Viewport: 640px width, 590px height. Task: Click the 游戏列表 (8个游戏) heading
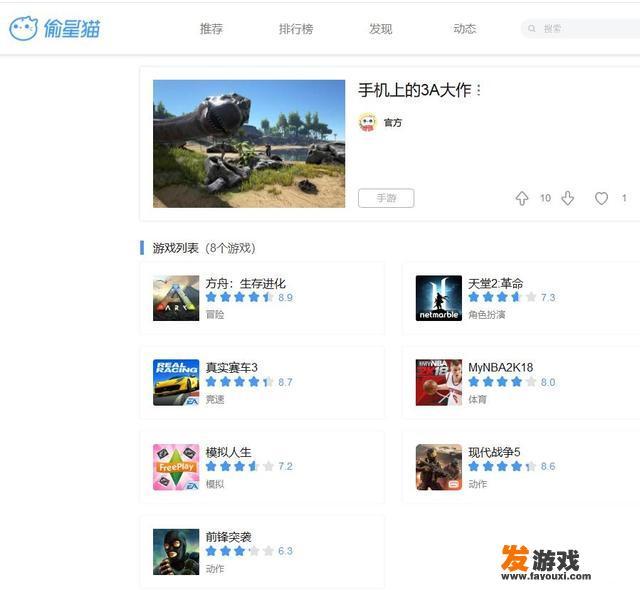(x=204, y=248)
